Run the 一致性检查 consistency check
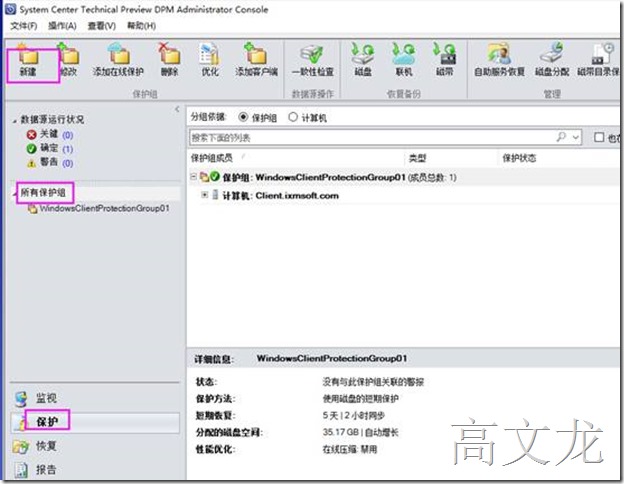This screenshot has height=484, width=624. [312, 54]
